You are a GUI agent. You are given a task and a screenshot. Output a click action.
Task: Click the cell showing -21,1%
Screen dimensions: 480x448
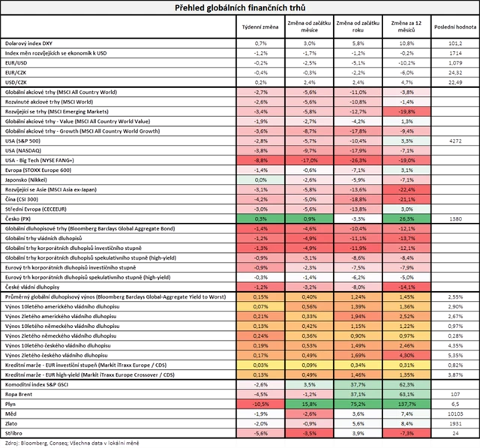tap(407, 200)
